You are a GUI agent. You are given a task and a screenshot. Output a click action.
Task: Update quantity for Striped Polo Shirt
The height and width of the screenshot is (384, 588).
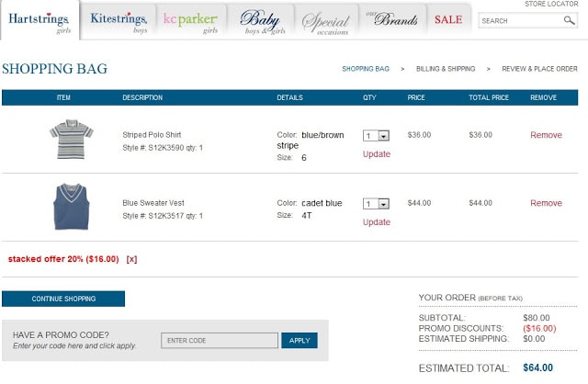377,154
